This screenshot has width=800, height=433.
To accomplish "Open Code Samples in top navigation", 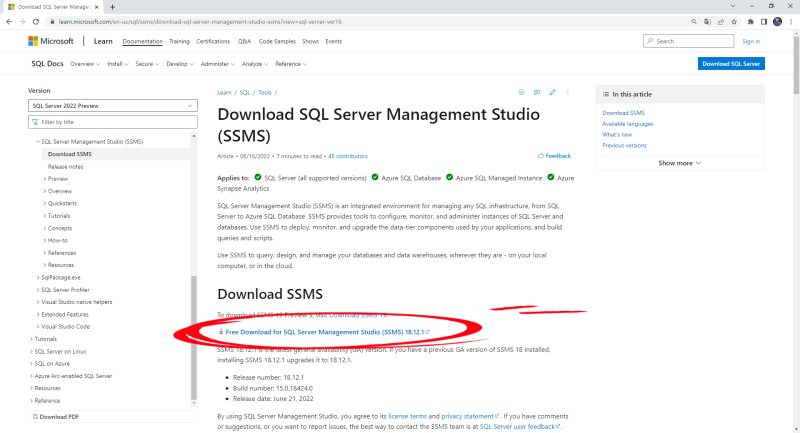I will tap(277, 41).
